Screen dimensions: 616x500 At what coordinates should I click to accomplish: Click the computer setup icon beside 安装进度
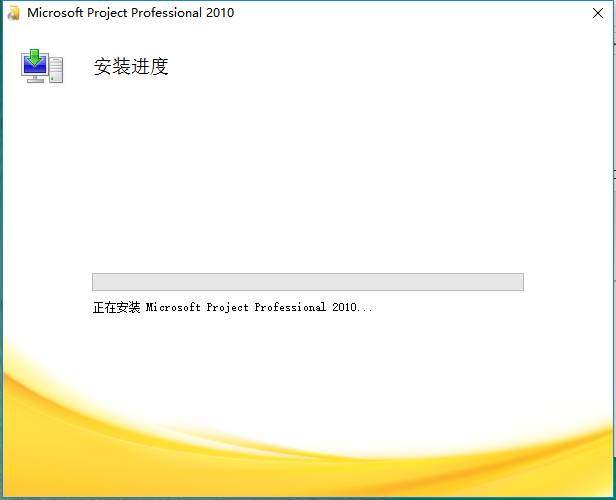(42, 66)
